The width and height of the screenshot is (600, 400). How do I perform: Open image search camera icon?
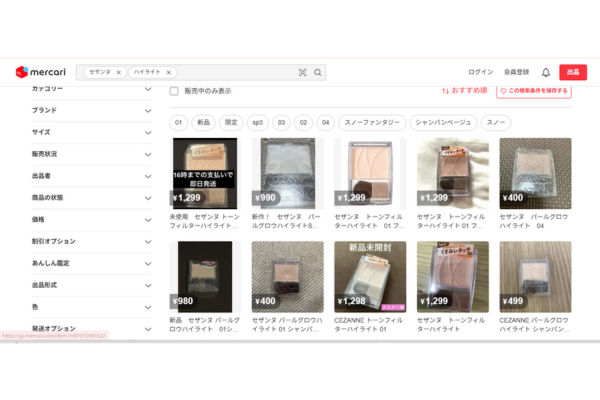(302, 72)
